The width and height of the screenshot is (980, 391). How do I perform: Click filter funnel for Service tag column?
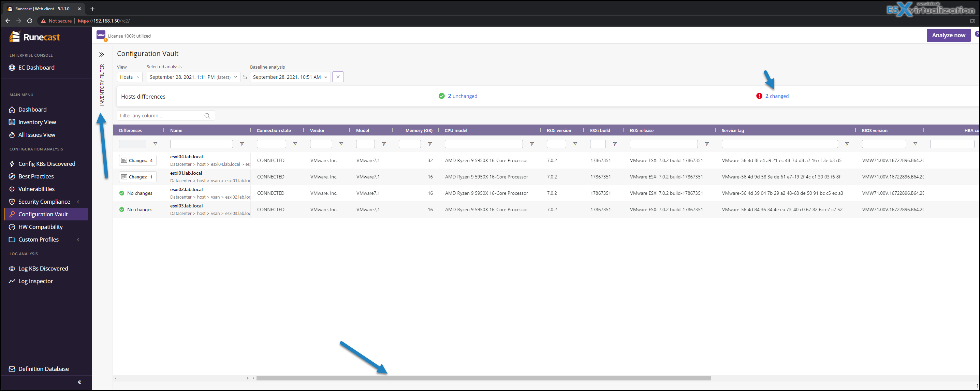pos(847,144)
